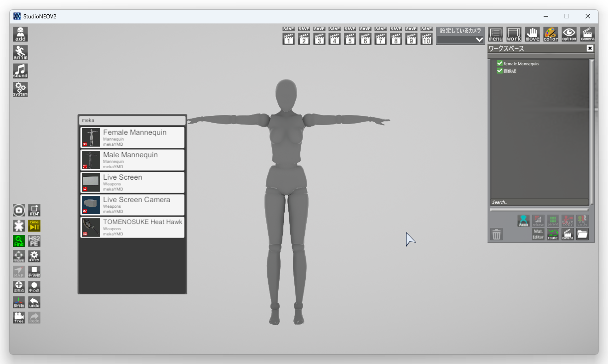Screen dimensions: 608x364
Task: Select the color palette icon
Action: coord(551,34)
